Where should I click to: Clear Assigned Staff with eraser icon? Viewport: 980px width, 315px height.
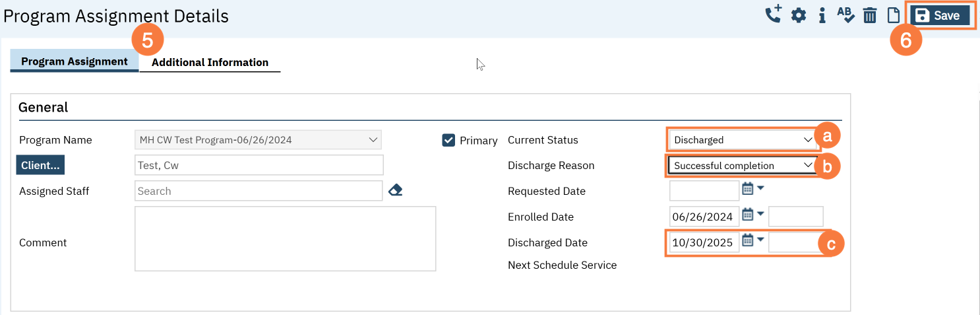pyautogui.click(x=395, y=191)
